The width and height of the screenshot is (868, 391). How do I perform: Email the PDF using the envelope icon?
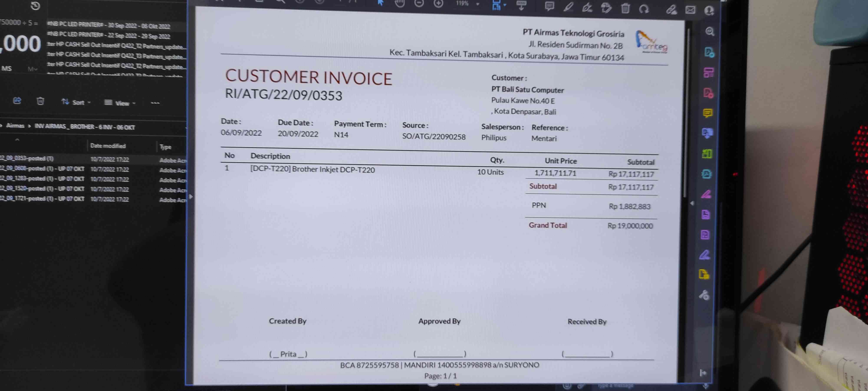690,10
